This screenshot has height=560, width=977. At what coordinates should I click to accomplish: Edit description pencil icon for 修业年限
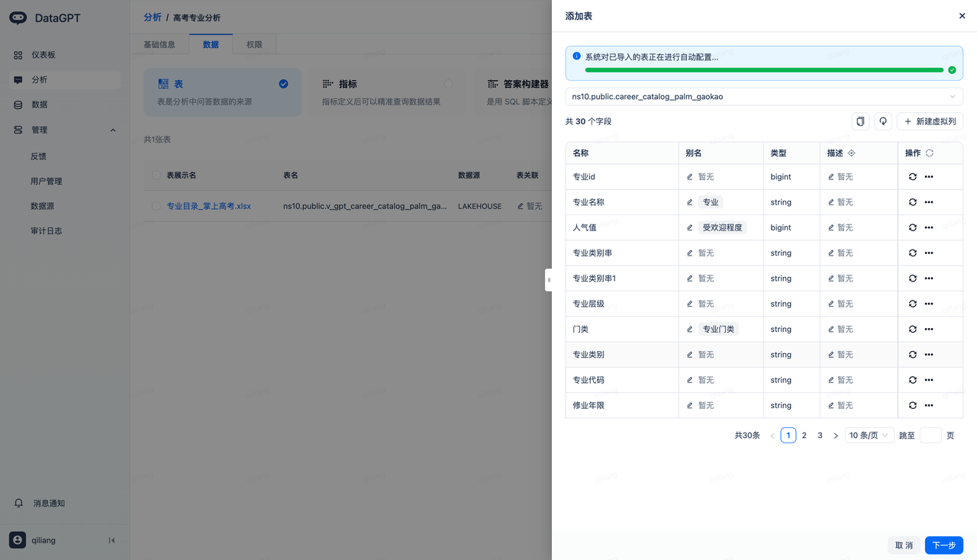tap(831, 406)
